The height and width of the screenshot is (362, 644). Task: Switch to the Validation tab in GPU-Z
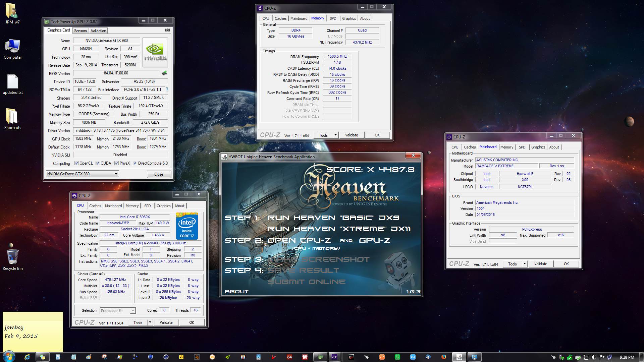[99, 31]
